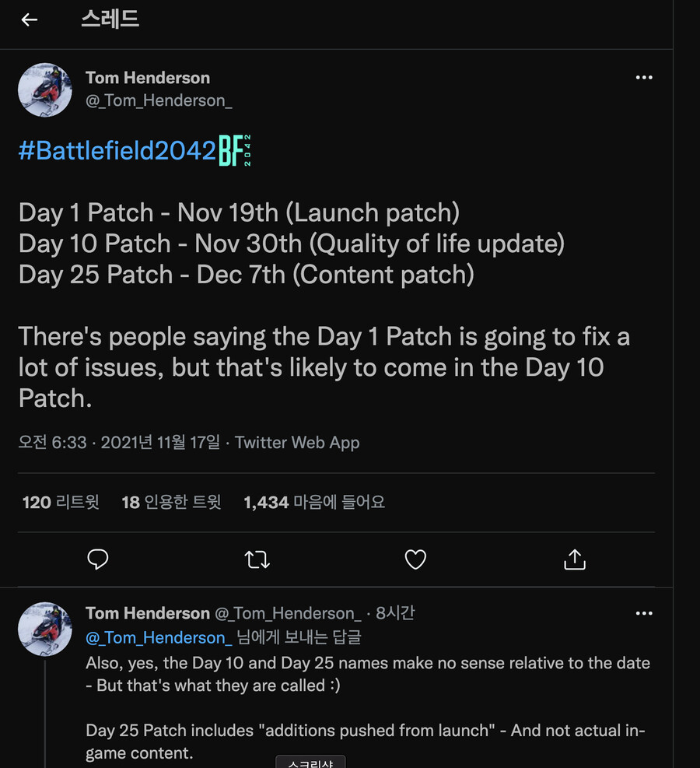Viewport: 700px width, 768px height.
Task: View the 120 retweets list
Action: [61, 503]
